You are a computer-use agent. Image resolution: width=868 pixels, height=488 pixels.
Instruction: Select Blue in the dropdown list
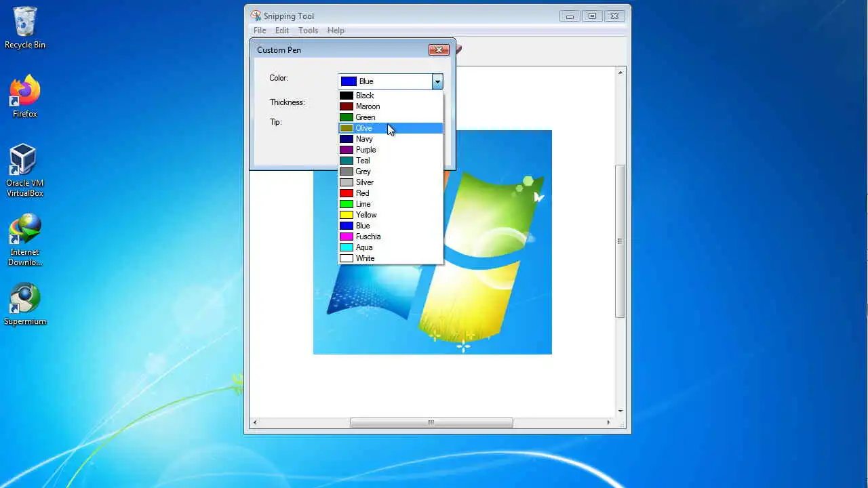pyautogui.click(x=391, y=226)
